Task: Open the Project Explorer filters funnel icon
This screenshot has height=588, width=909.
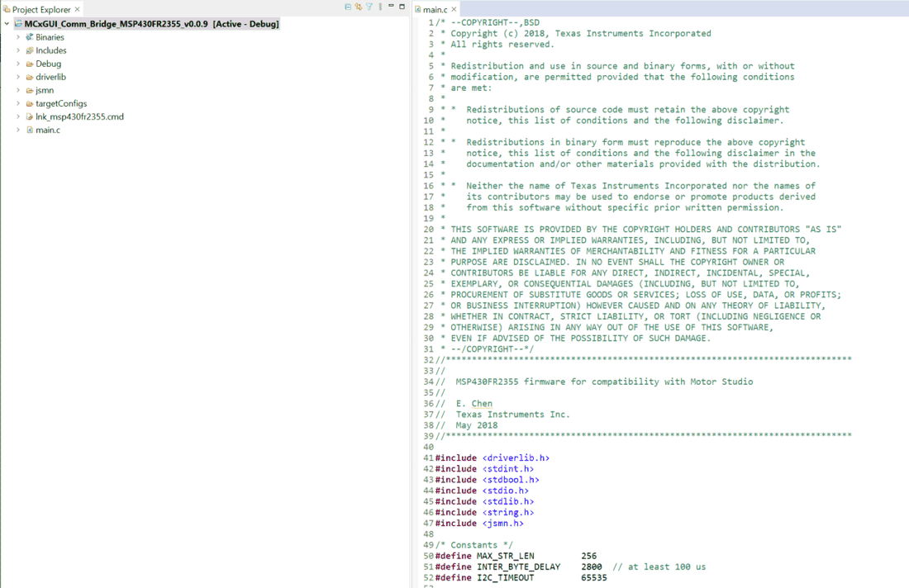Action: click(x=369, y=7)
